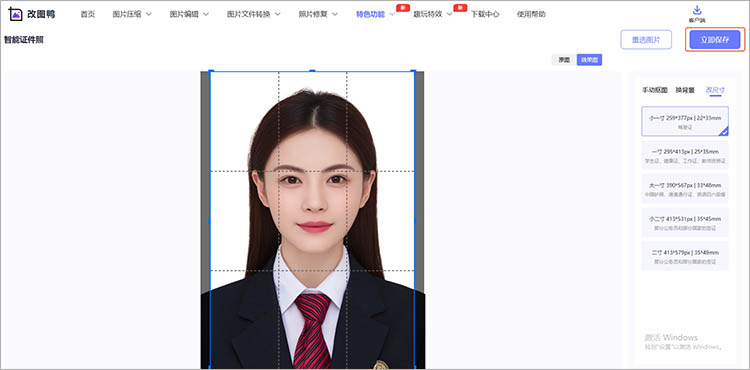750x370 pixels.
Task: Expand the 特色功能 dropdown menu
Action: pos(375,14)
